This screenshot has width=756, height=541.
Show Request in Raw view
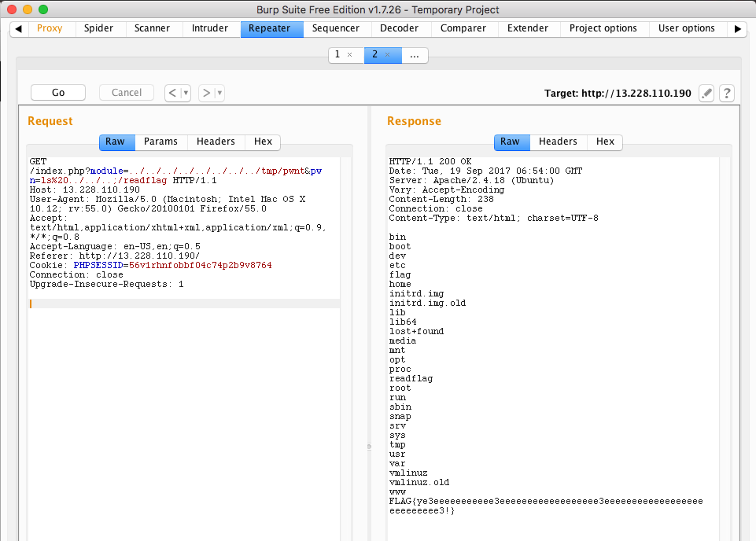(x=115, y=142)
